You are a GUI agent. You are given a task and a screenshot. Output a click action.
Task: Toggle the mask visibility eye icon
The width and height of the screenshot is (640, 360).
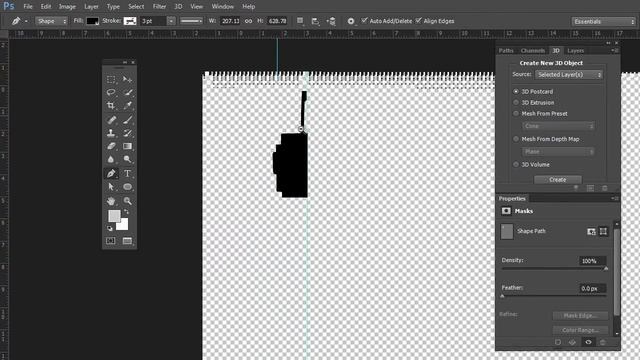click(588, 342)
